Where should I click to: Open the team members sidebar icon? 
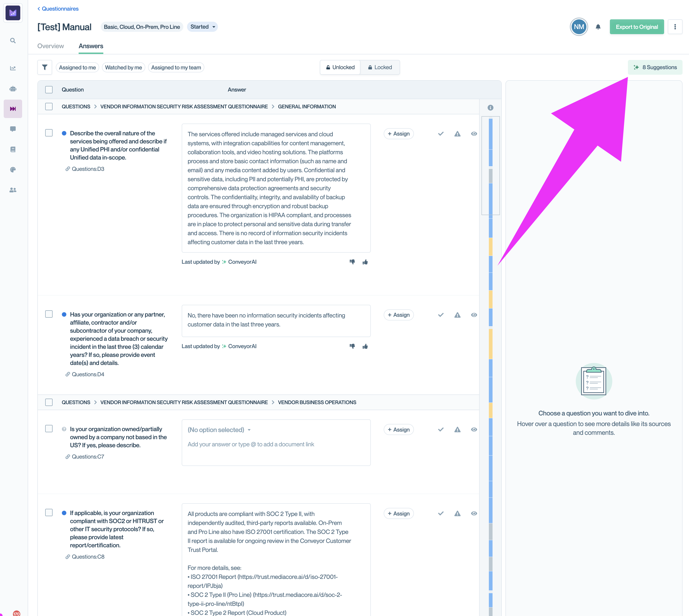click(x=13, y=190)
